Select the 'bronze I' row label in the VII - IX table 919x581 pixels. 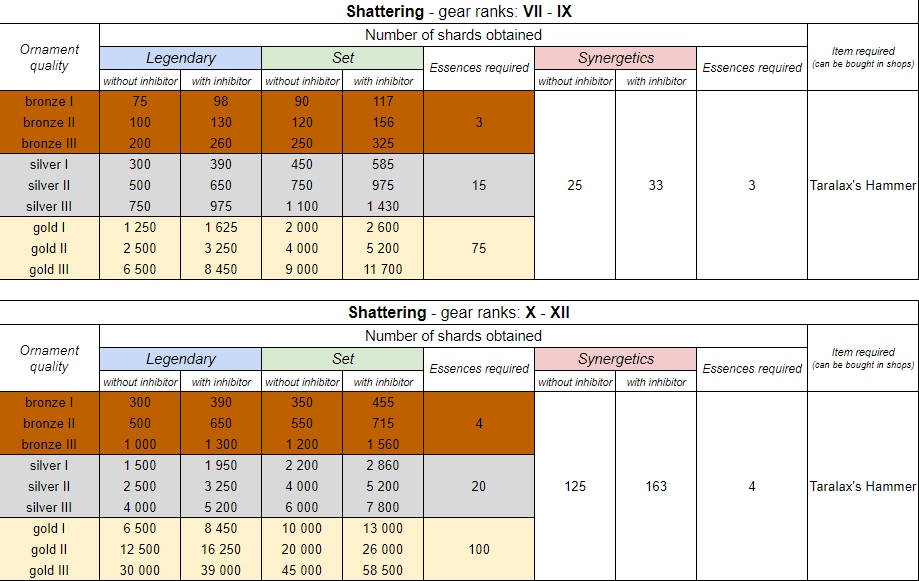pos(49,101)
